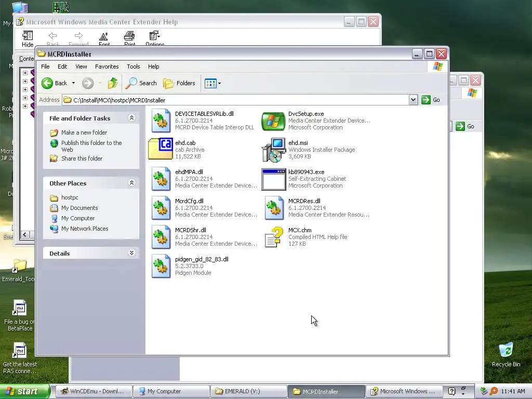Select the ehd.cab archive icon

161,149
